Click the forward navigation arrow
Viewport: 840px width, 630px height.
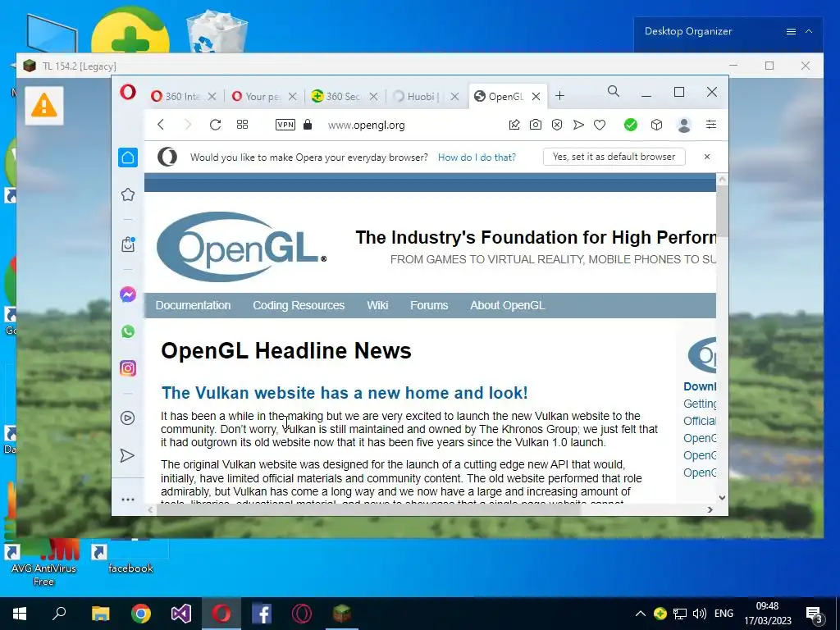[188, 125]
